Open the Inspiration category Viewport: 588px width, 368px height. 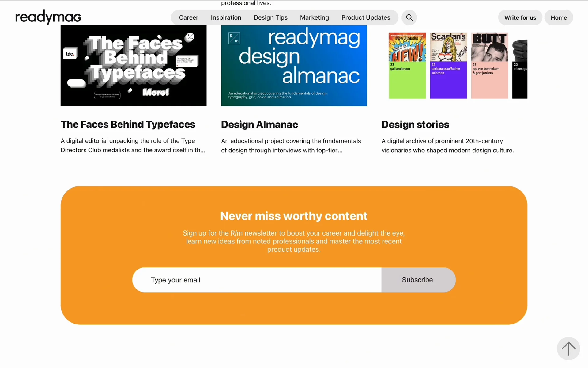click(x=226, y=17)
